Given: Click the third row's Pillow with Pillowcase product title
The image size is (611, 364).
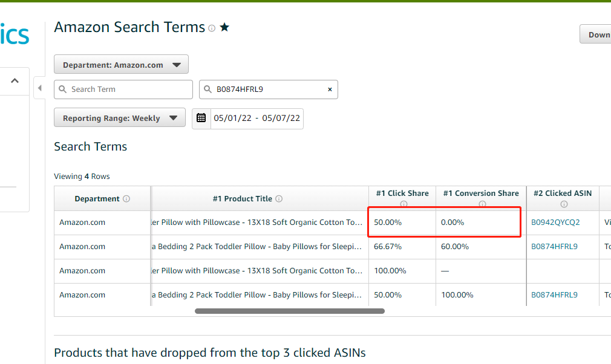Looking at the screenshot, I should pyautogui.click(x=257, y=270).
